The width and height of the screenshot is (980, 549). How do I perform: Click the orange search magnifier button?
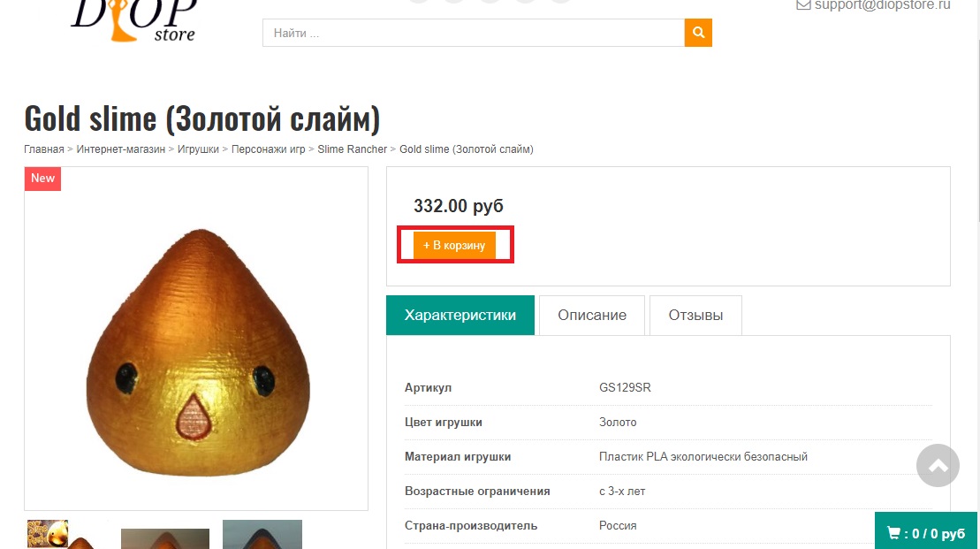tap(698, 33)
